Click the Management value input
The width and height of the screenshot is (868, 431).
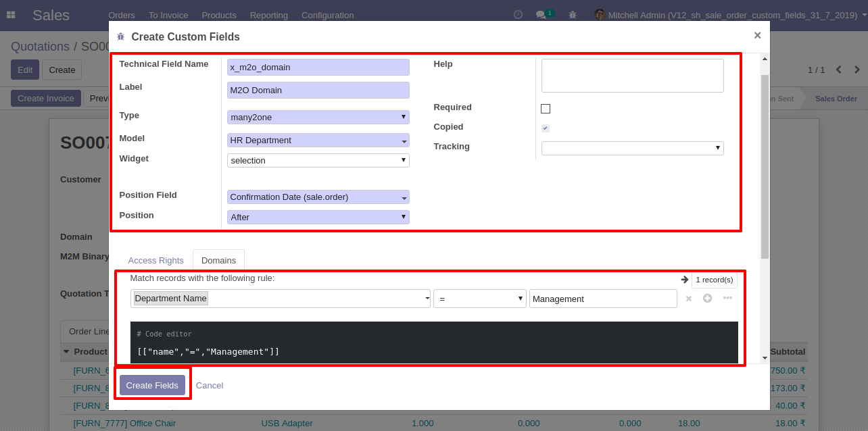coord(603,299)
